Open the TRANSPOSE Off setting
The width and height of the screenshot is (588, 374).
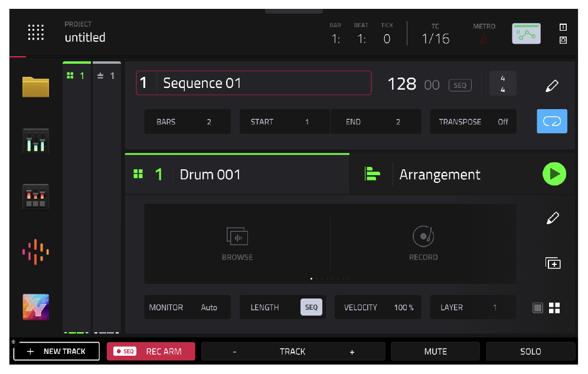pos(473,122)
